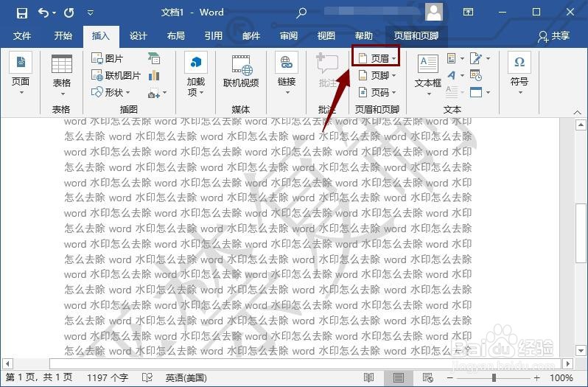Click the Repeat/Redo icon
Screen dimensions: 588x387
[69, 13]
